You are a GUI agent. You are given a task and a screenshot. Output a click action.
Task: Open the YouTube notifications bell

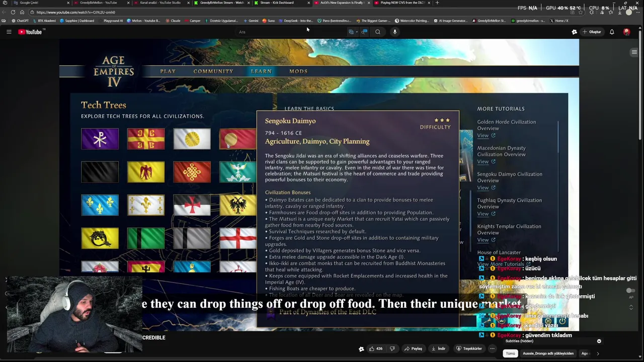coord(612,32)
